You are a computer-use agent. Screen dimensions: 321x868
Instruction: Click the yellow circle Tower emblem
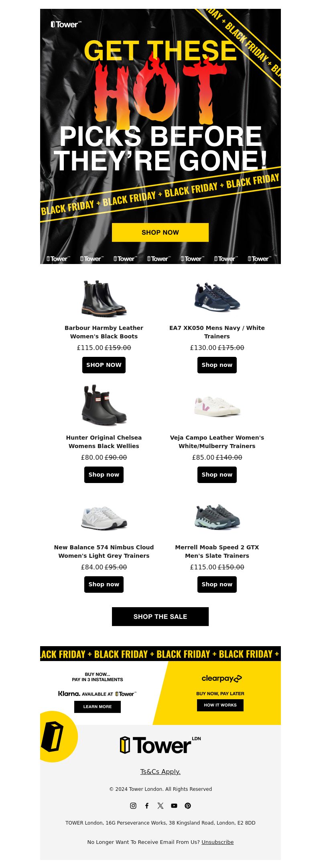[56, 737]
